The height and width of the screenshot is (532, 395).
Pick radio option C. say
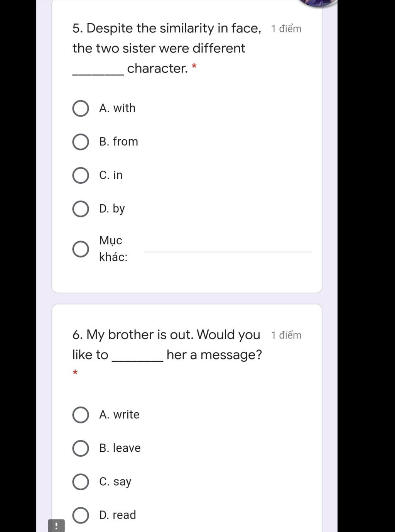point(81,482)
